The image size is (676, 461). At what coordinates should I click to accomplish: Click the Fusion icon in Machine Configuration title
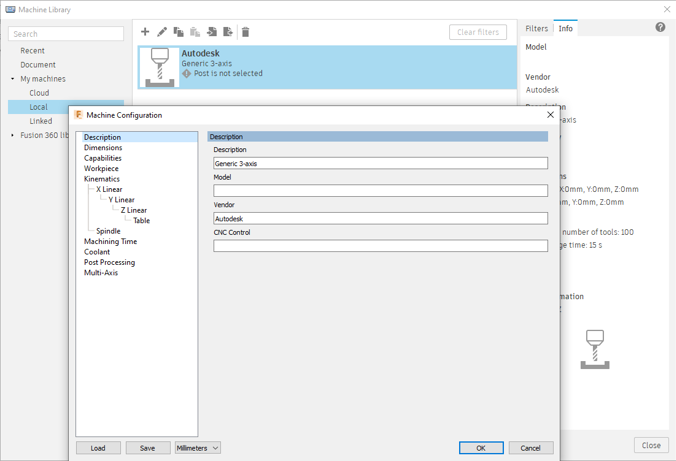[78, 115]
